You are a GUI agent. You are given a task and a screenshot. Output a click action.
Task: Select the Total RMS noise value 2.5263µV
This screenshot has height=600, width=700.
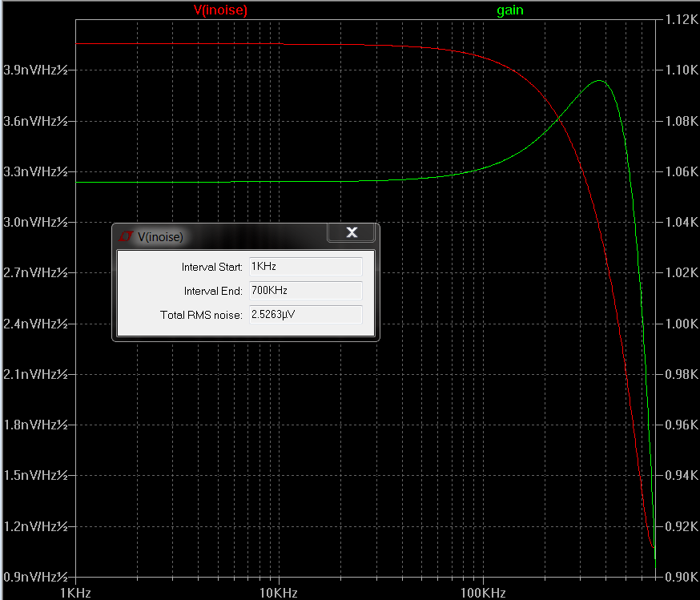pos(273,314)
